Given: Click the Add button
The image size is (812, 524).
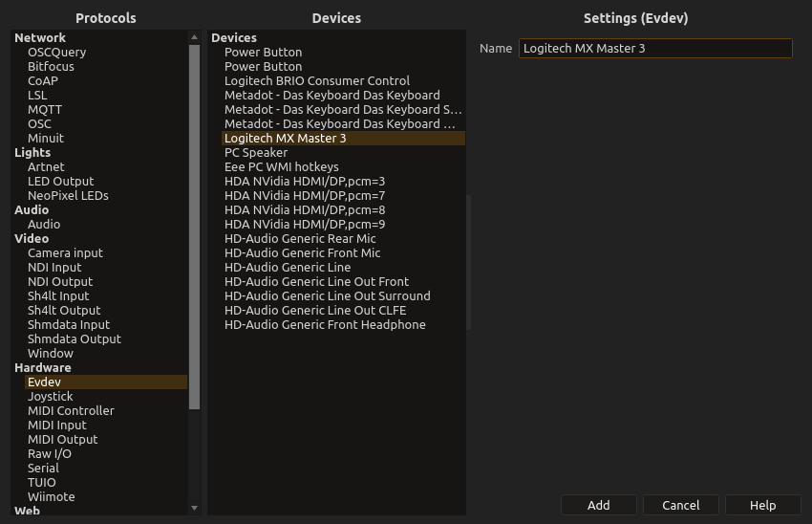Looking at the screenshot, I should point(598,505).
